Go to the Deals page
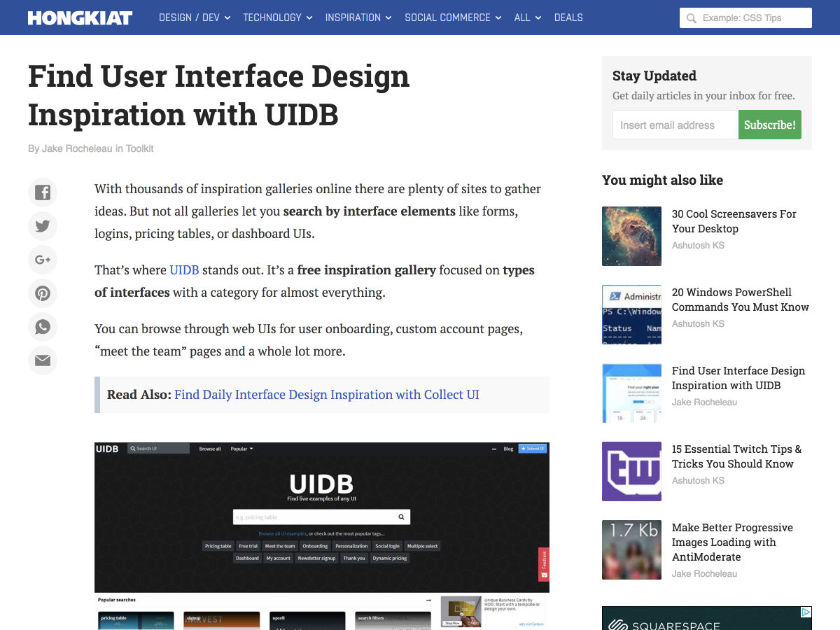The image size is (840, 630). [x=568, y=17]
